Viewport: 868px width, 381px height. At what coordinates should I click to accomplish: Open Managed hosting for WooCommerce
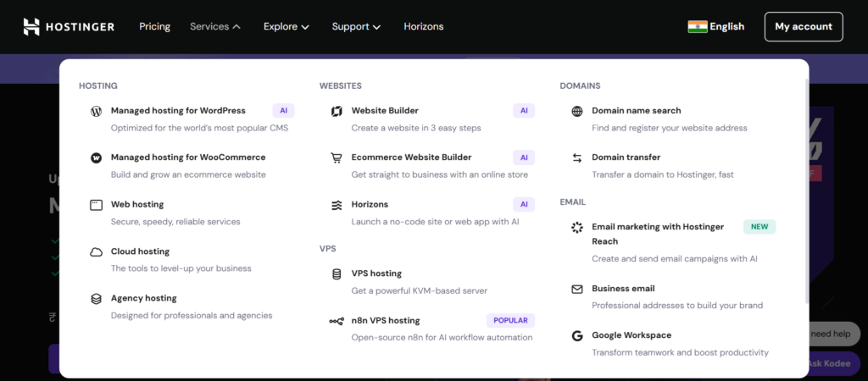coord(188,157)
